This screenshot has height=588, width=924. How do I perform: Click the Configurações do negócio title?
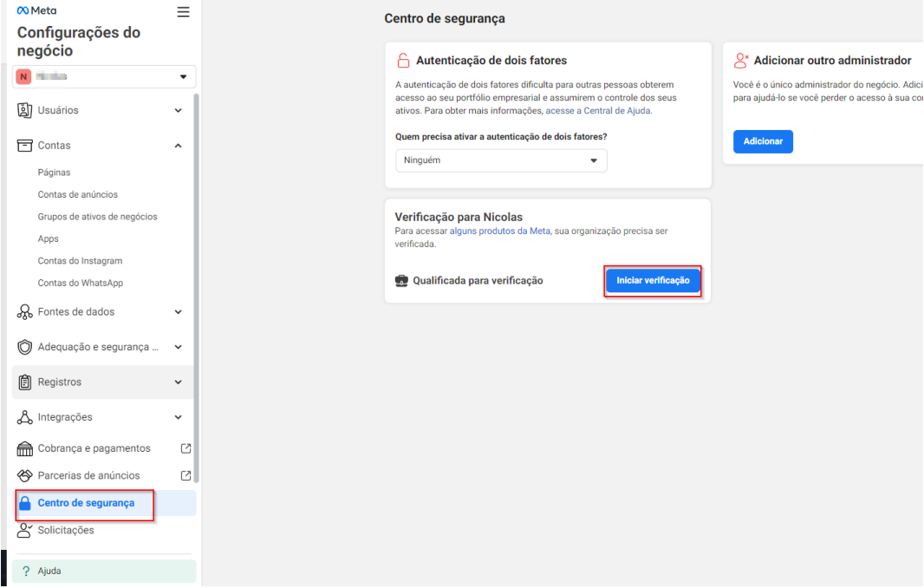78,42
